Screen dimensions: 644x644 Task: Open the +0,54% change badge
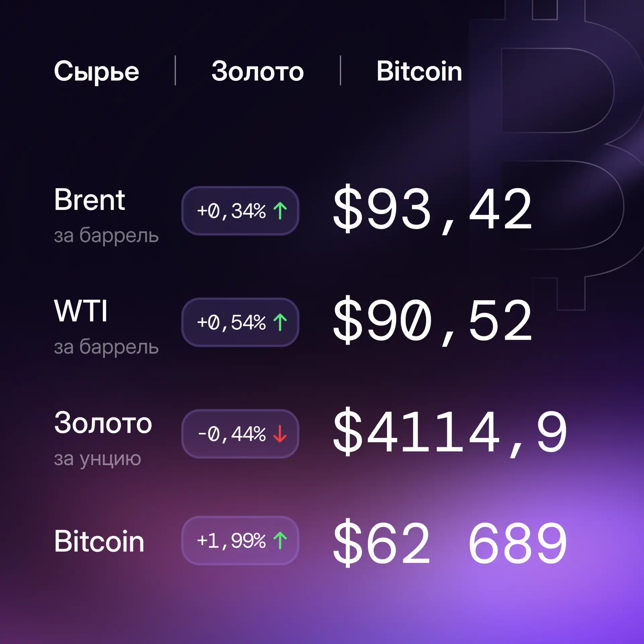point(240,322)
